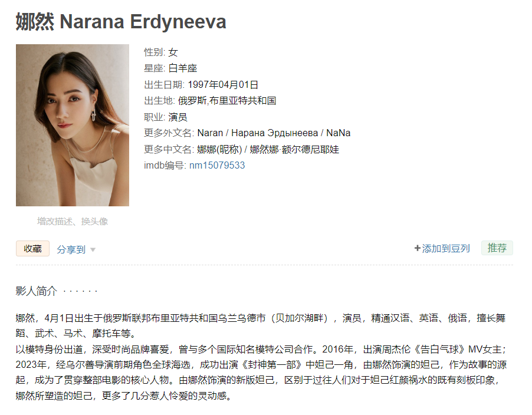Click the green 推荐 button
Screen dimensions: 532x415
tap(497, 248)
